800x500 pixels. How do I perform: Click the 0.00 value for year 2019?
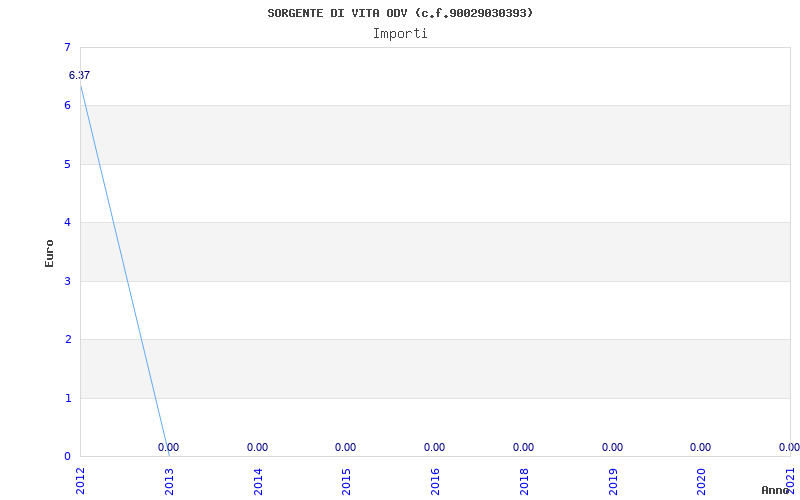(x=612, y=447)
